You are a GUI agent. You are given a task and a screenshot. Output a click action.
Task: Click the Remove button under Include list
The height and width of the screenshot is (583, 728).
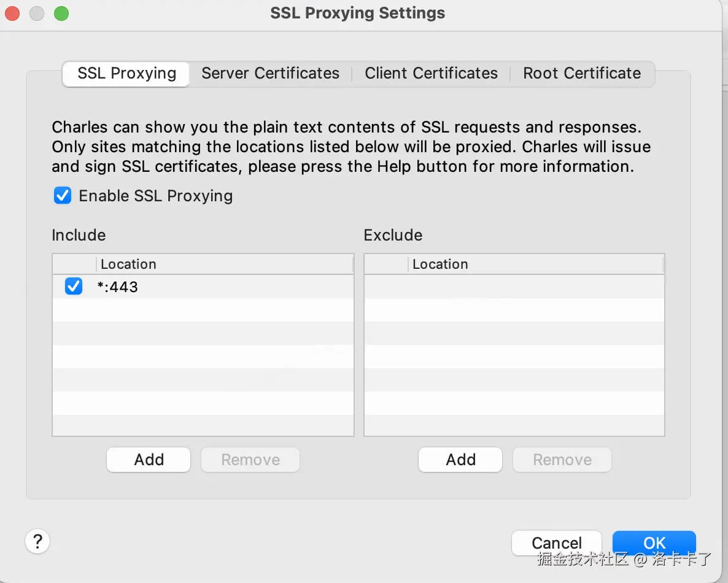[x=250, y=460]
